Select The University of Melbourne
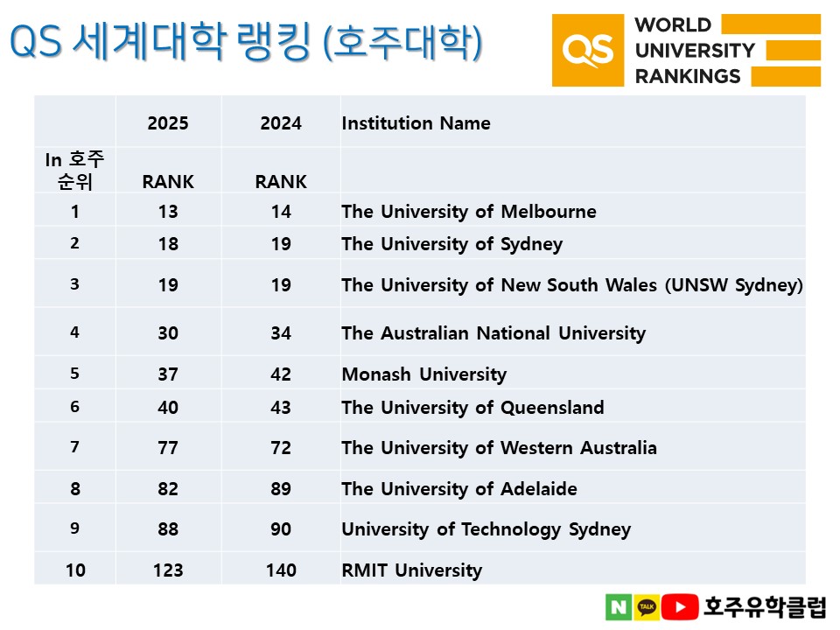 pyautogui.click(x=469, y=212)
